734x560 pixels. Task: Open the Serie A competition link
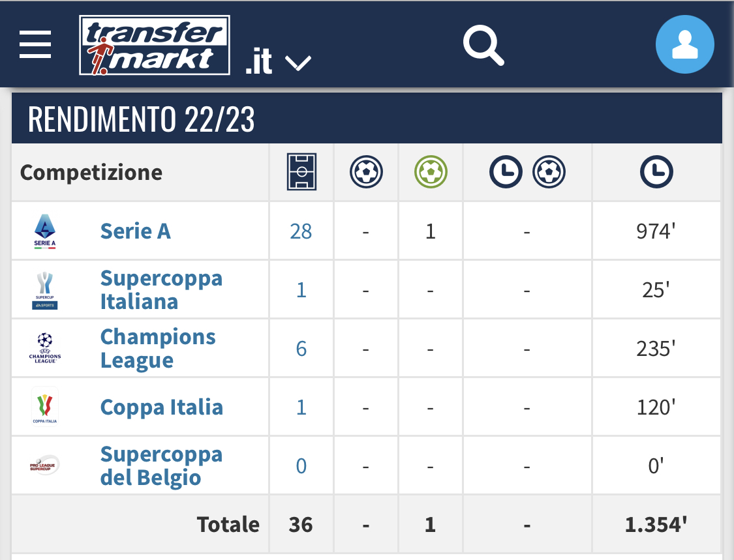(136, 231)
